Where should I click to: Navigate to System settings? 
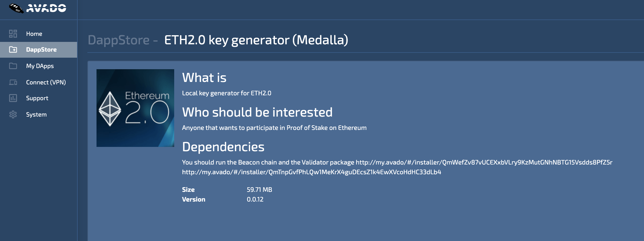pos(36,114)
